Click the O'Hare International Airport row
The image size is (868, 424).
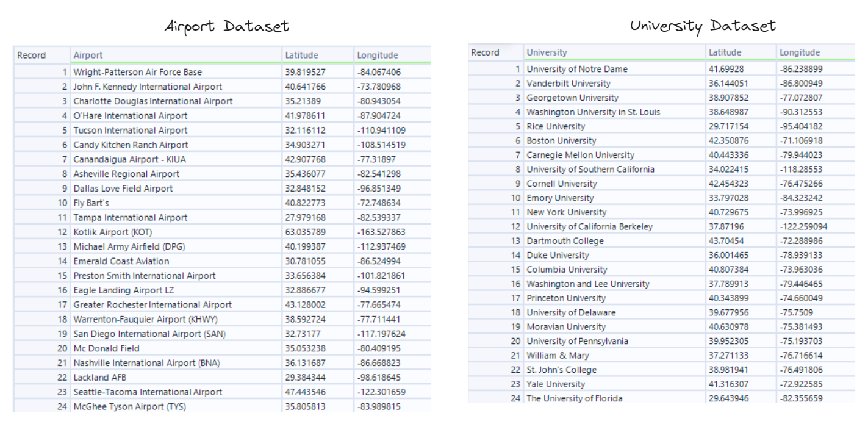(x=131, y=116)
